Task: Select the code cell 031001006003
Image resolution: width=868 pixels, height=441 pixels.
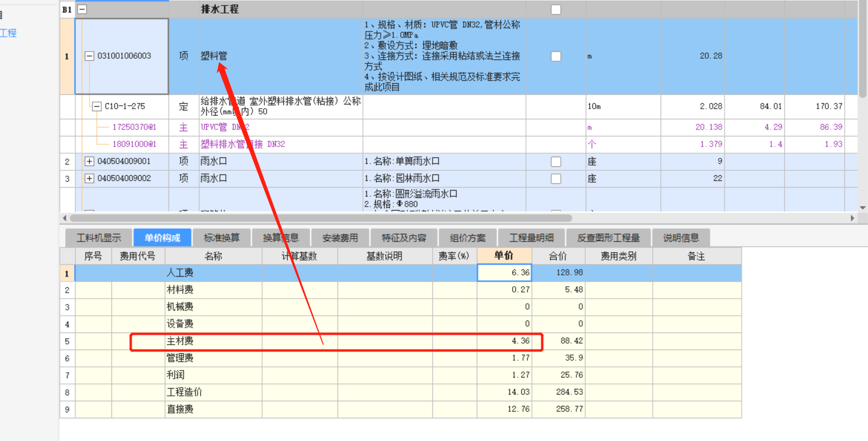Action: pyautogui.click(x=122, y=56)
